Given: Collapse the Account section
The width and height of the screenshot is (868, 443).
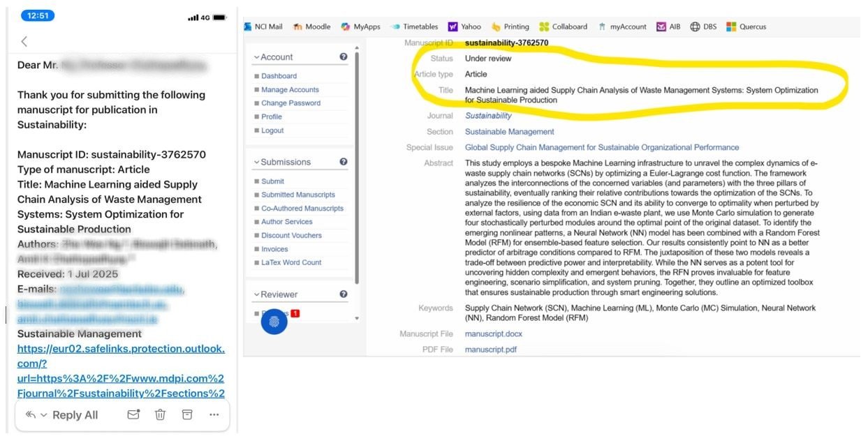Looking at the screenshot, I should tap(273, 57).
